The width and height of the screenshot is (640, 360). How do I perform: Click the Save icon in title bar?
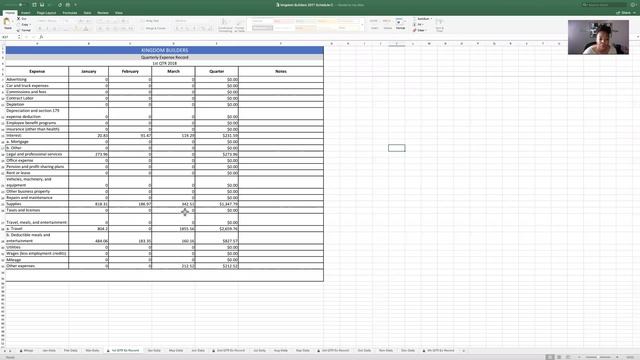pyautogui.click(x=42, y=5)
